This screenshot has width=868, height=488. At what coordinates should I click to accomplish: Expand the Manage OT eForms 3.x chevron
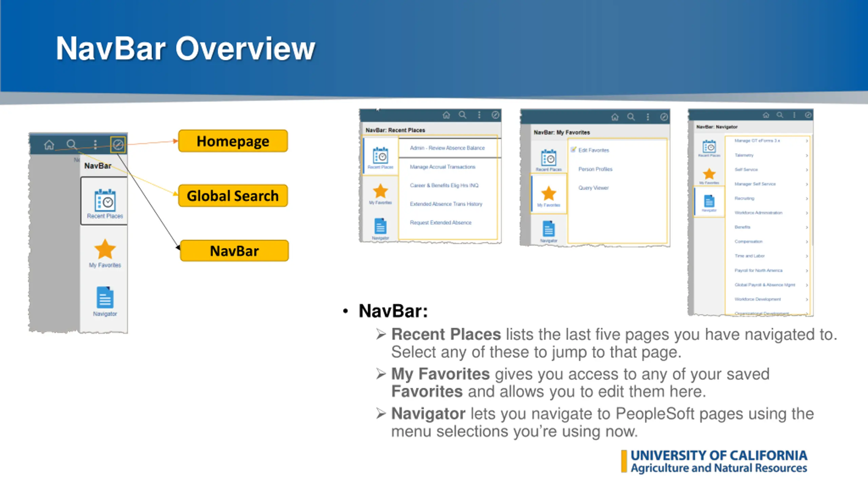point(807,141)
